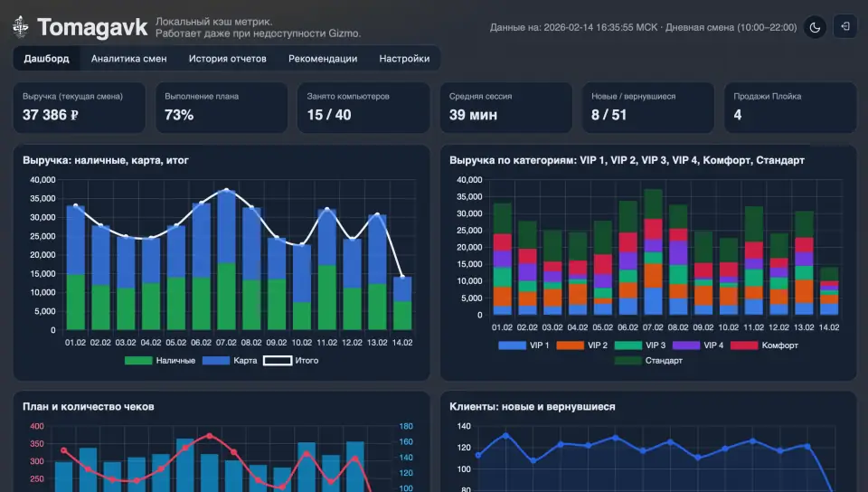This screenshot has width=868, height=492.
Task: Hide VIP 1 series in category legend
Action: tap(524, 345)
